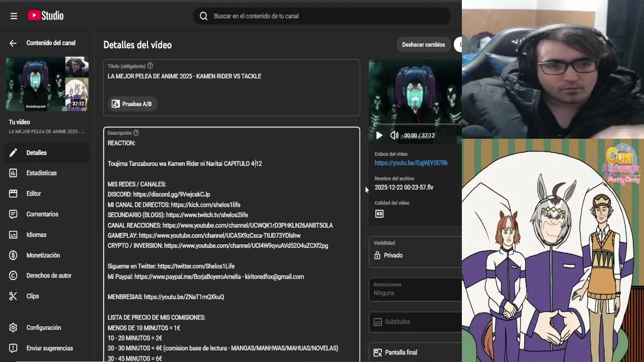Click the help icon next to Descripción
Viewport: 644px width, 362px height.
pyautogui.click(x=136, y=133)
